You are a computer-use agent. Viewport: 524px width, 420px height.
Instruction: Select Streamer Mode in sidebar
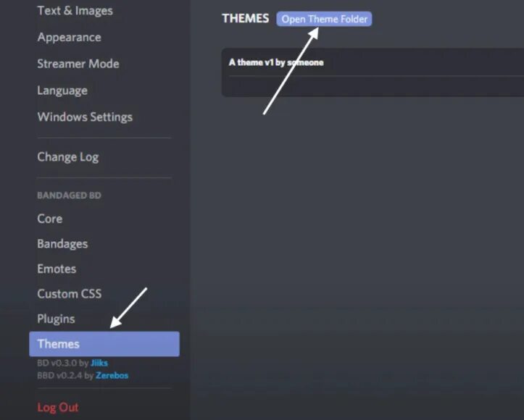point(78,64)
